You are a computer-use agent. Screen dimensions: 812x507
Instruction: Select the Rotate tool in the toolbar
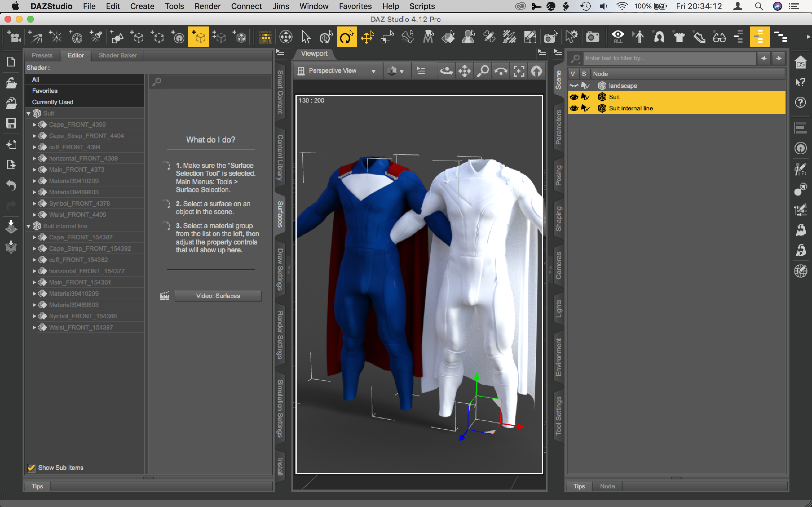coord(346,37)
